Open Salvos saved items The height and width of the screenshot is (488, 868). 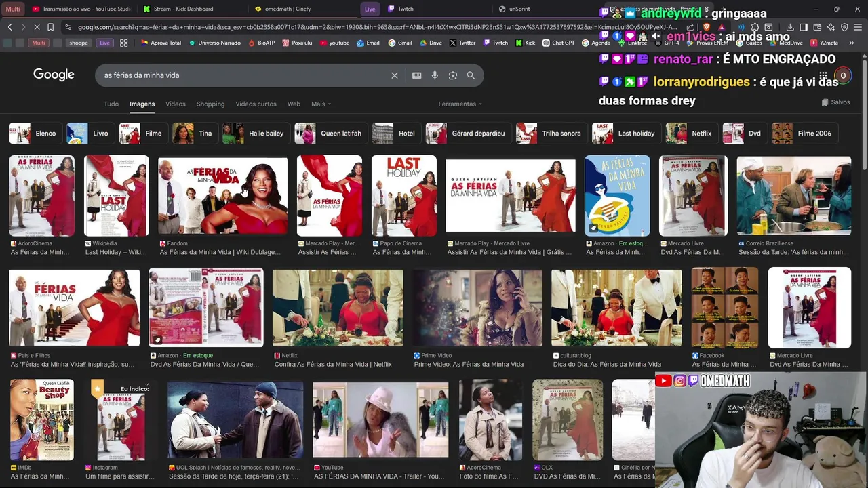click(x=835, y=102)
